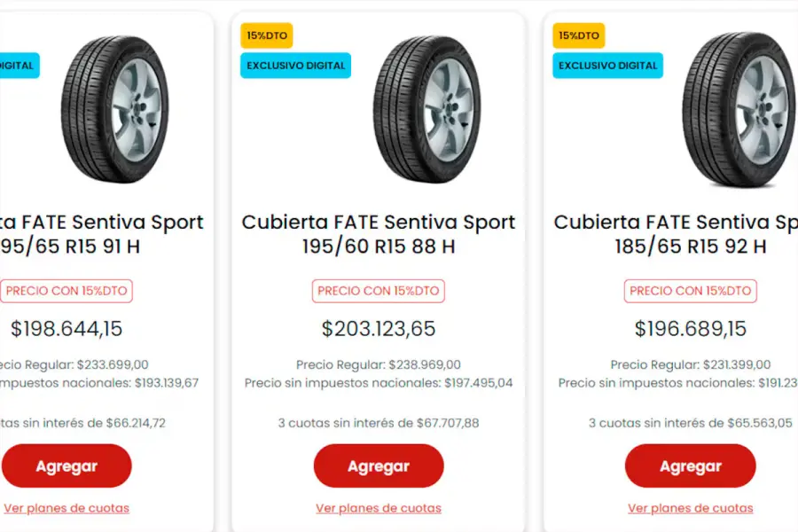Click the 15%DTO badge on the middle card
The image size is (798, 532).
pyautogui.click(x=265, y=35)
